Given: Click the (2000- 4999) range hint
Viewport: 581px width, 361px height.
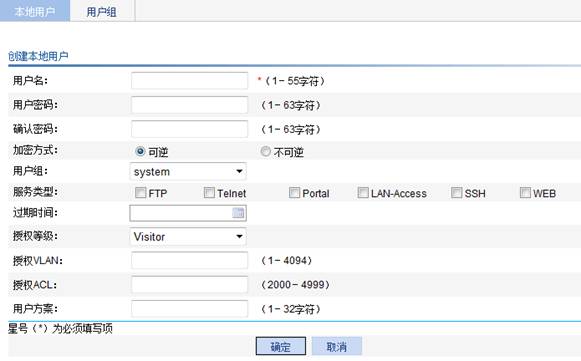Looking at the screenshot, I should click(x=295, y=285).
